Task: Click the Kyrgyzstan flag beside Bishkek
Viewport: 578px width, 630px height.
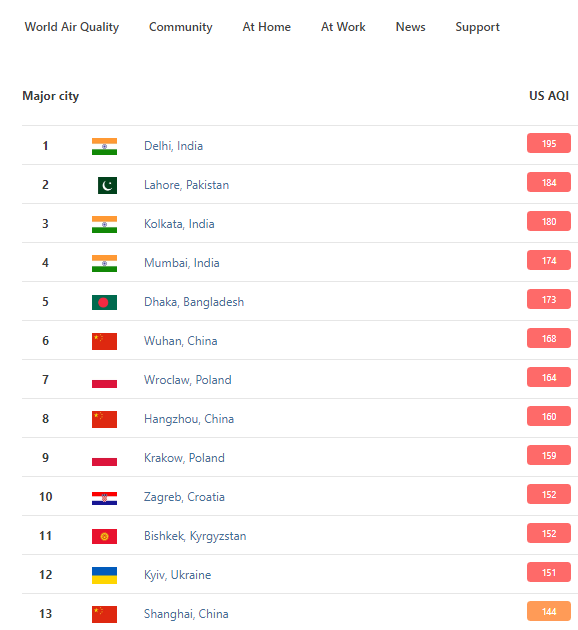Action: 104,536
